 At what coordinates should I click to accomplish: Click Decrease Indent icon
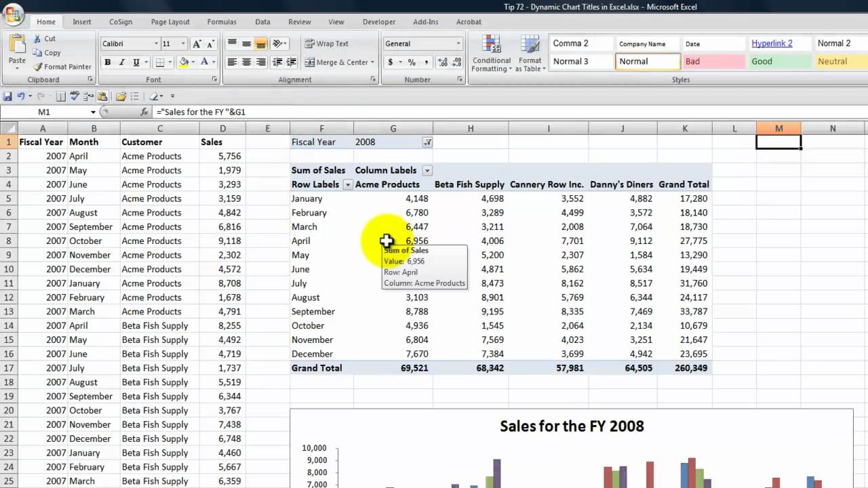click(277, 62)
